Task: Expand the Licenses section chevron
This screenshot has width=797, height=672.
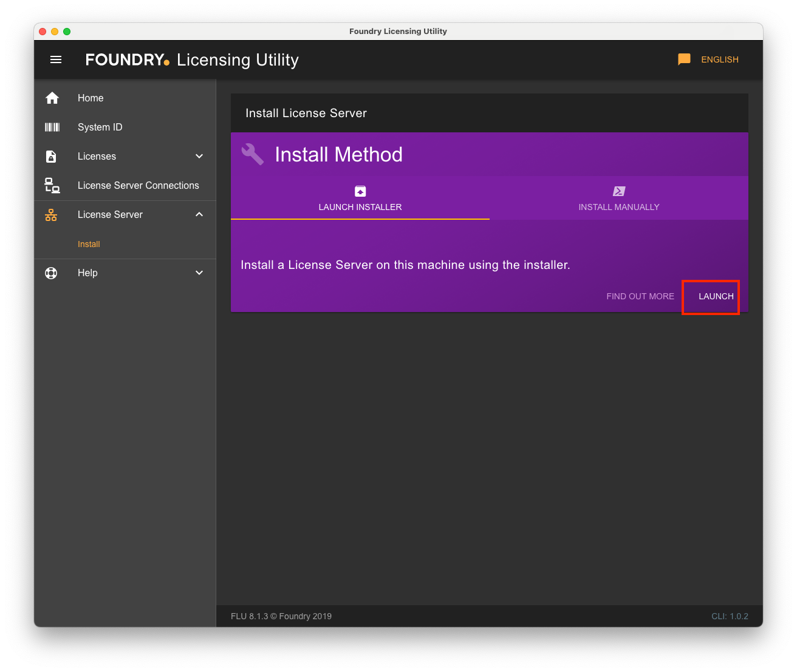Action: 199,156
